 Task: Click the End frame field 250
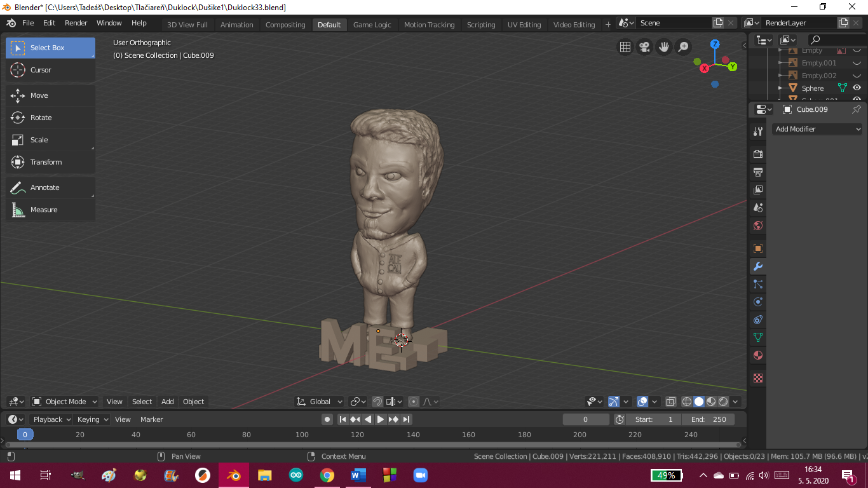tap(709, 419)
